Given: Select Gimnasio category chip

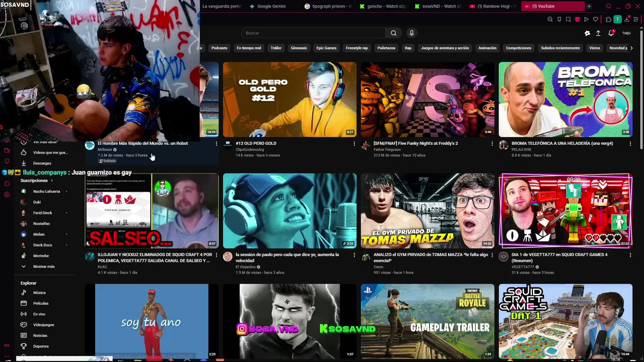Looking at the screenshot, I should click(299, 48).
